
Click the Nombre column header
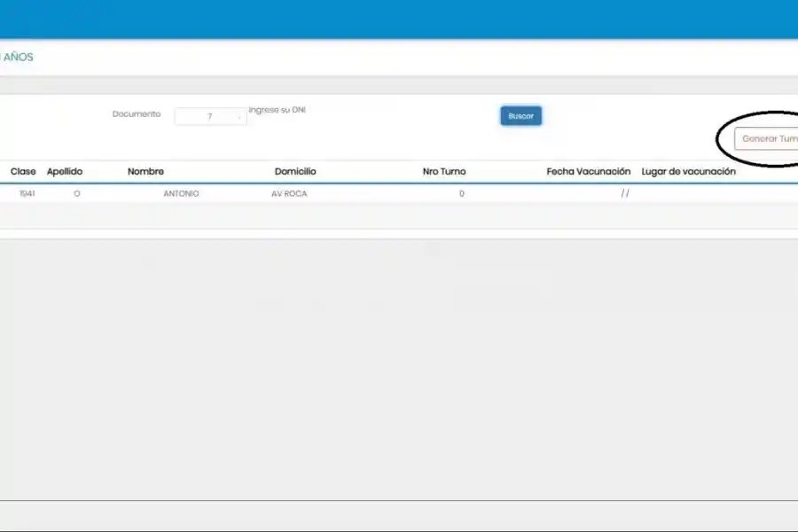(145, 171)
